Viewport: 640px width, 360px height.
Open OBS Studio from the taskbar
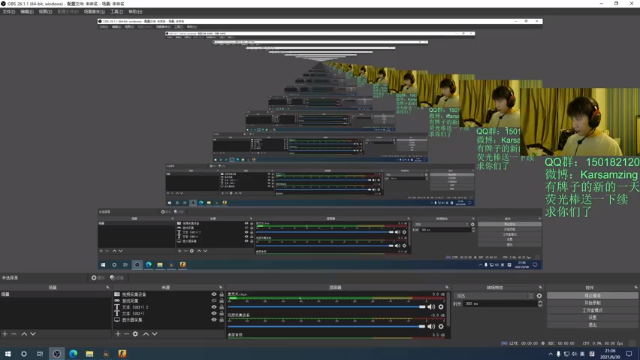[x=57, y=353]
